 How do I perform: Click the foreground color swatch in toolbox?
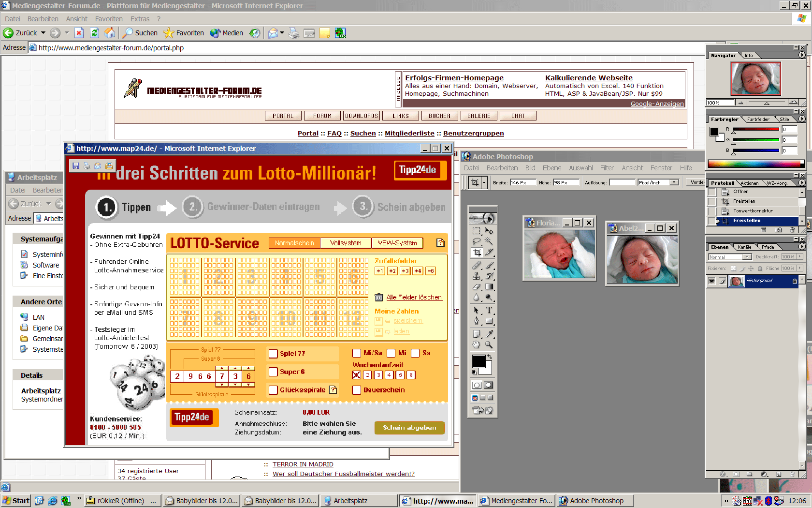pyautogui.click(x=478, y=361)
